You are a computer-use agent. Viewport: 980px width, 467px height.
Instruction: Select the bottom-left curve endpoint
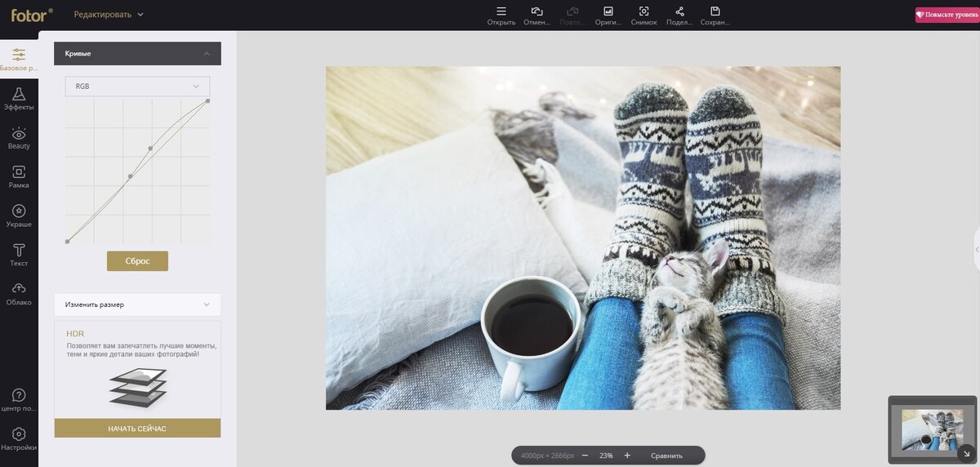pyautogui.click(x=67, y=242)
